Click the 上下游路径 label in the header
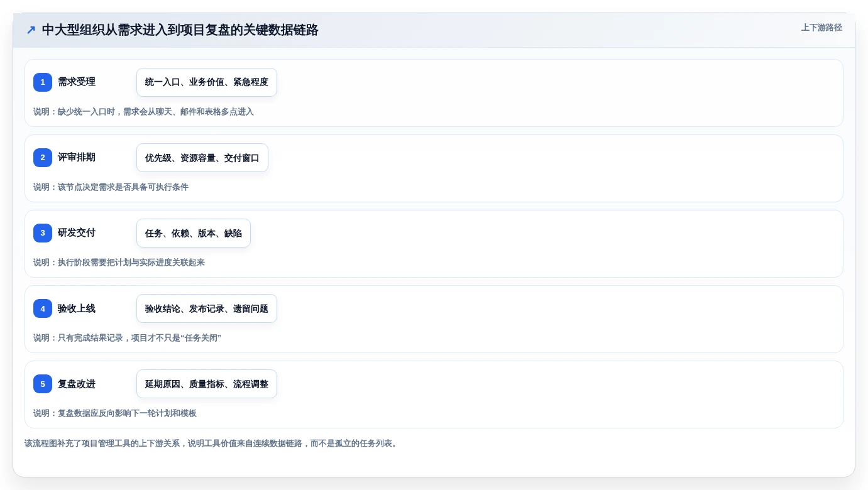Image resolution: width=868 pixels, height=490 pixels. [821, 28]
